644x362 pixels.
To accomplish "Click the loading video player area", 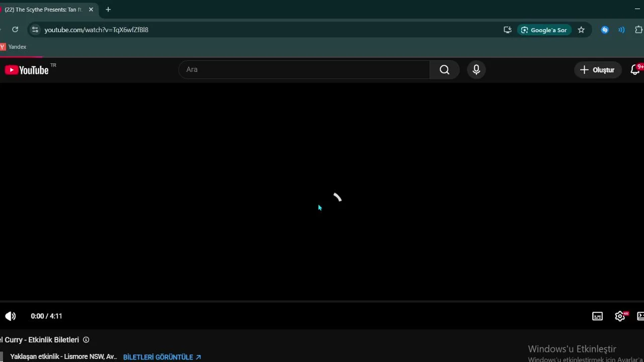I will pyautogui.click(x=322, y=191).
